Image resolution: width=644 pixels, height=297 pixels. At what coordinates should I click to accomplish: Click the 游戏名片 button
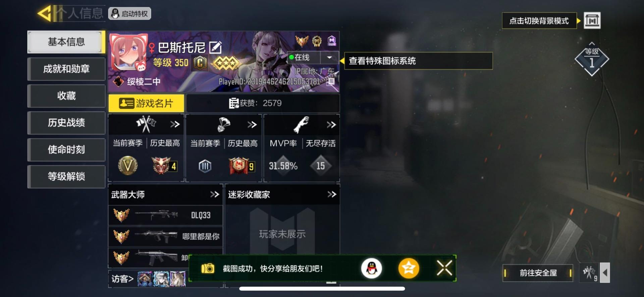point(146,103)
